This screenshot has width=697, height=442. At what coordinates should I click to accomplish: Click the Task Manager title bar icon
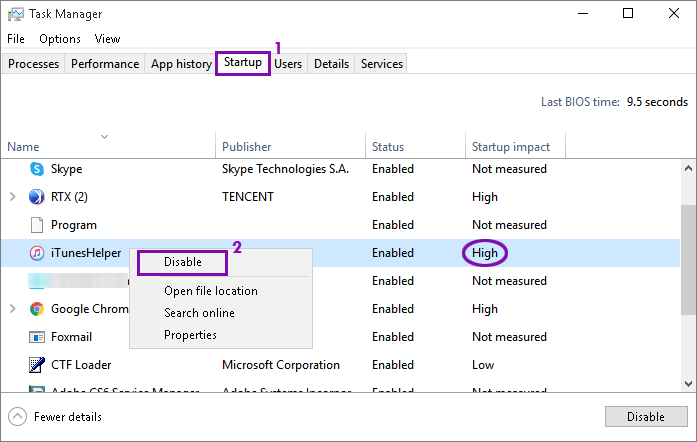(x=16, y=14)
